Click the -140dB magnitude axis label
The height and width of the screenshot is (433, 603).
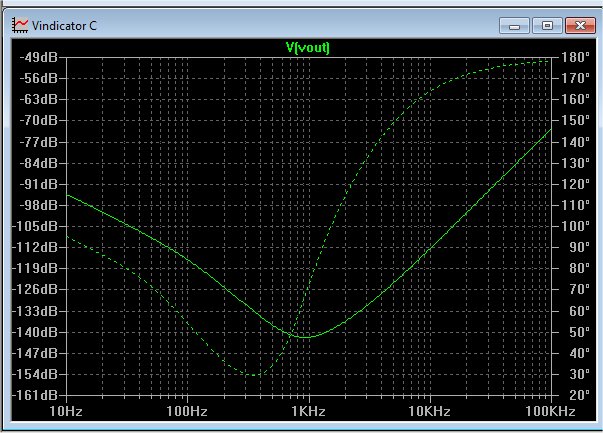[35, 332]
